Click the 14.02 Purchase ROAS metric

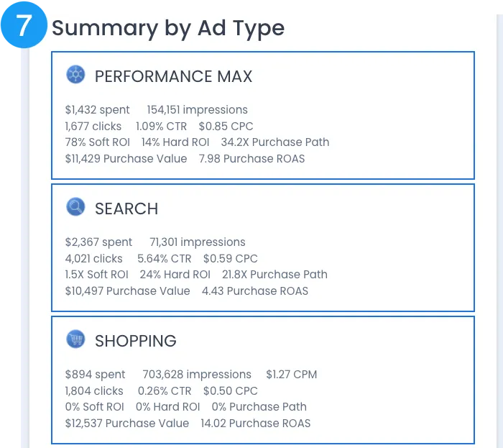pos(255,423)
